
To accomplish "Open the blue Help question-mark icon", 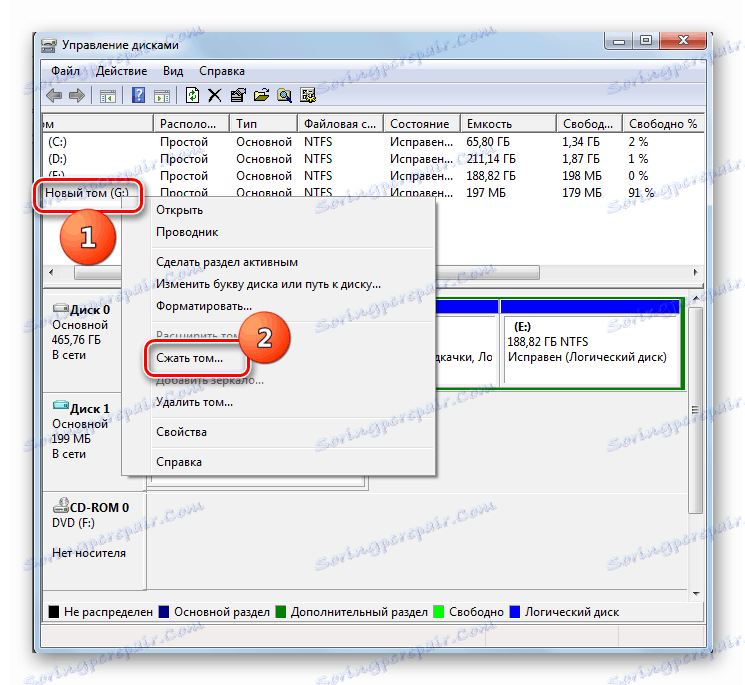I will pos(138,95).
